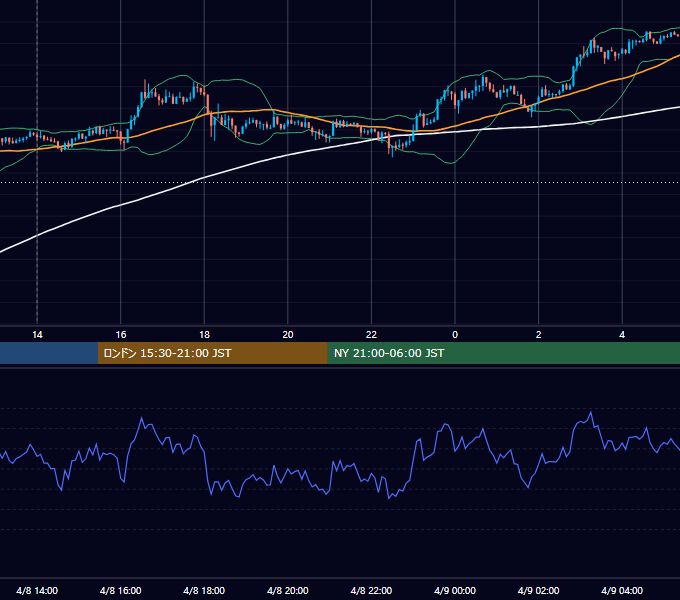Click the 4/8 16:00 label on the oscillator axis

121,590
